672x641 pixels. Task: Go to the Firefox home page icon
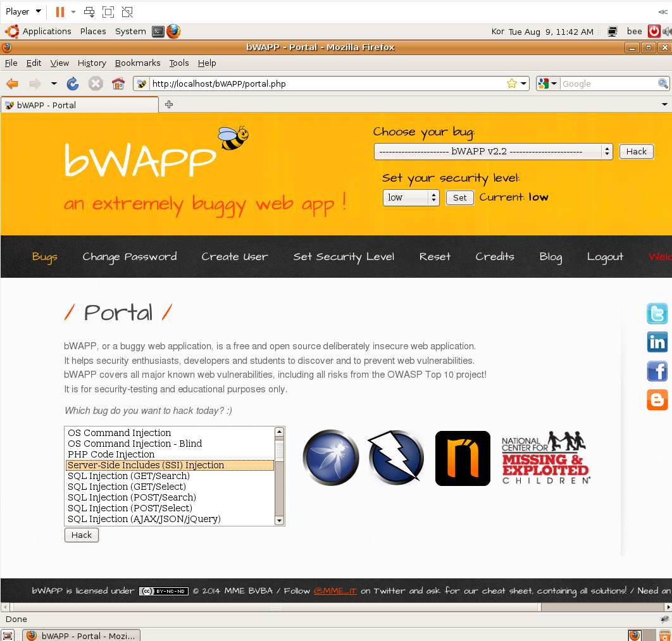coord(118,84)
